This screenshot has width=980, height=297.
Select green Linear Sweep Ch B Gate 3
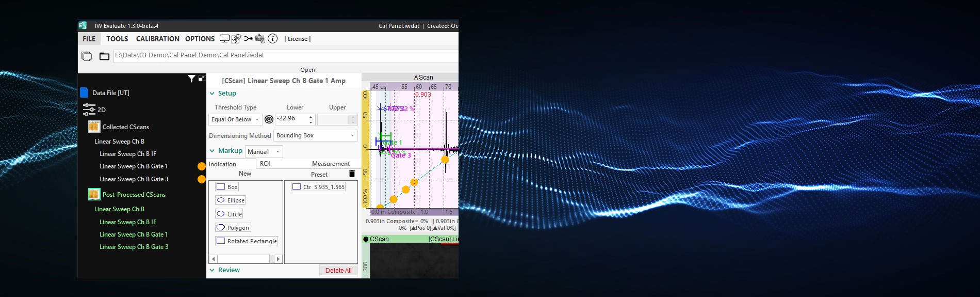point(134,247)
